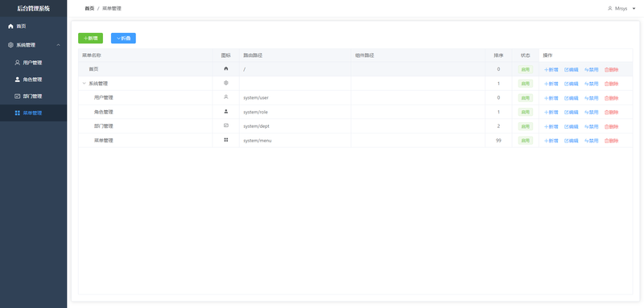This screenshot has height=308, width=644.
Task: Click the sort value 99 cell
Action: coord(498,140)
